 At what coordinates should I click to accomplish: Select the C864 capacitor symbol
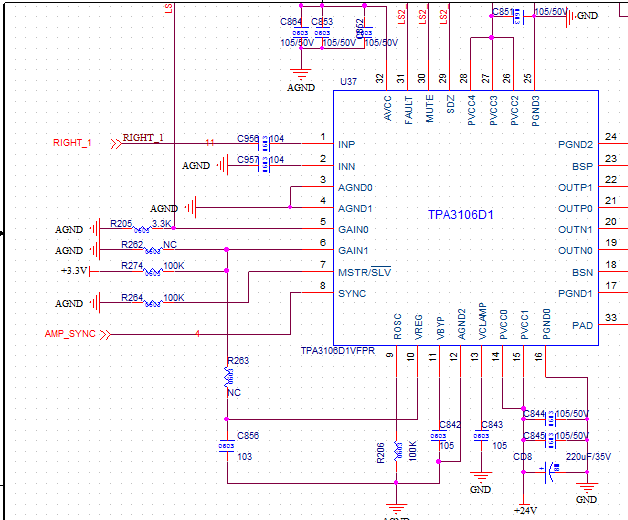coord(300,33)
